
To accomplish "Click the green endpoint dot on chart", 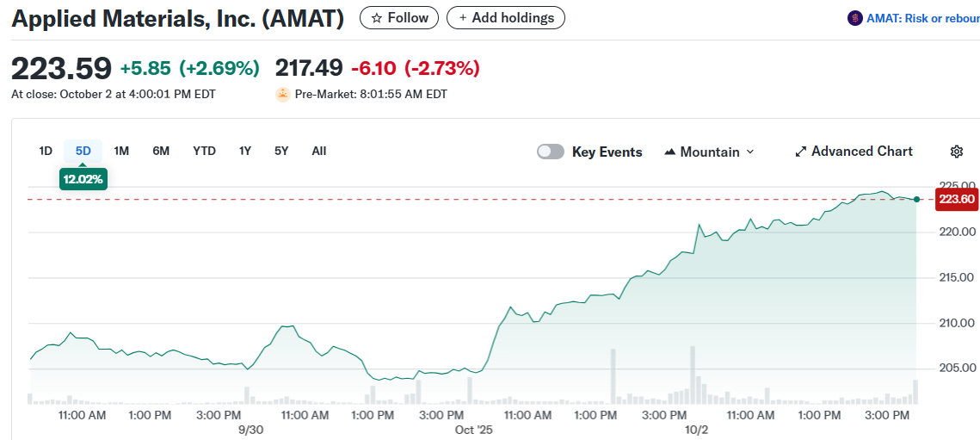I will click(916, 199).
